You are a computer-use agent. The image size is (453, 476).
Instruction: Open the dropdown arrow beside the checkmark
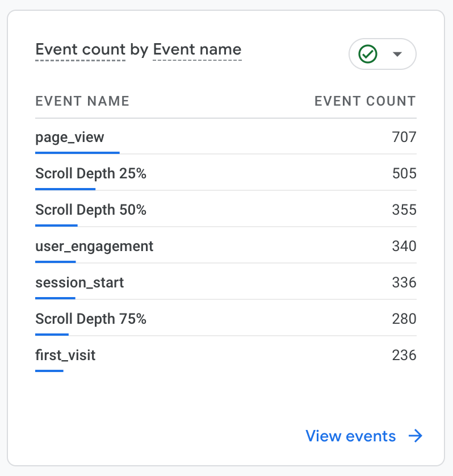(x=397, y=54)
